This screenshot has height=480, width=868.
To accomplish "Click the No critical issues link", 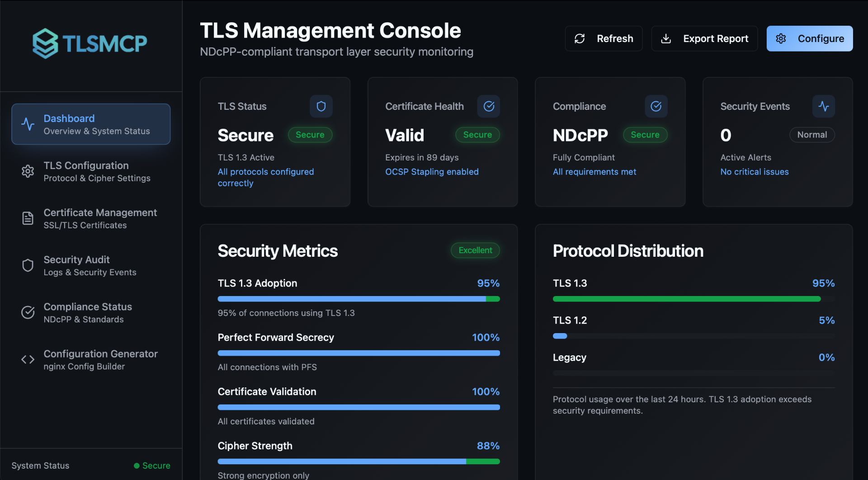I will 754,172.
